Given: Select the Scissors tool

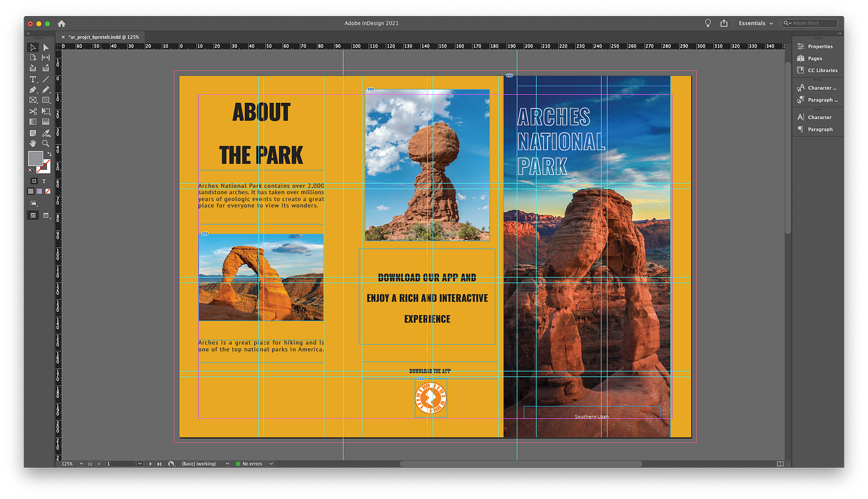Looking at the screenshot, I should 33,112.
